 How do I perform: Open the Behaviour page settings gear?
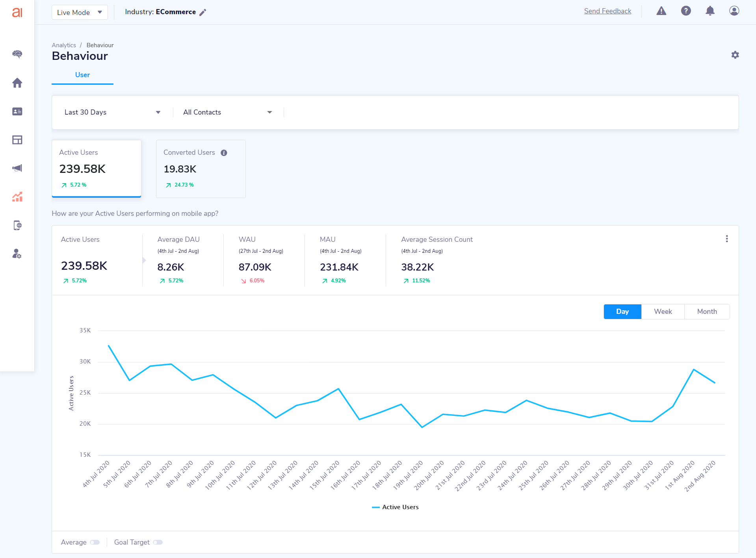click(735, 55)
